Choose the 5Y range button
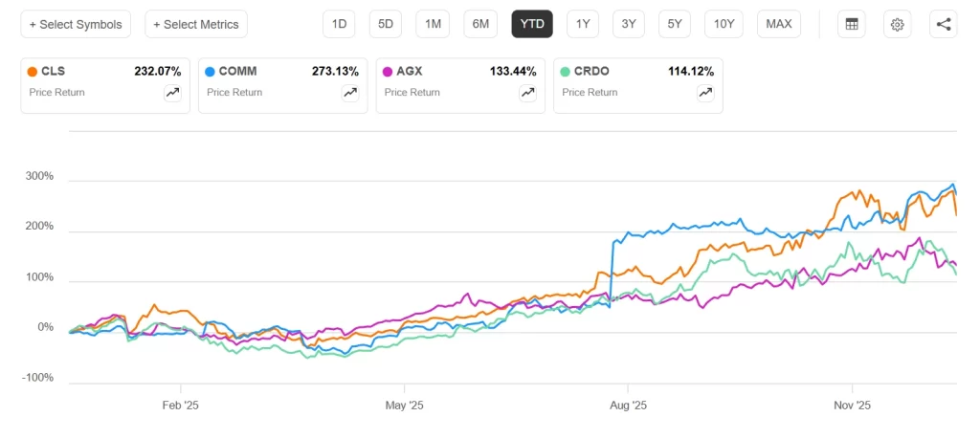 click(674, 24)
